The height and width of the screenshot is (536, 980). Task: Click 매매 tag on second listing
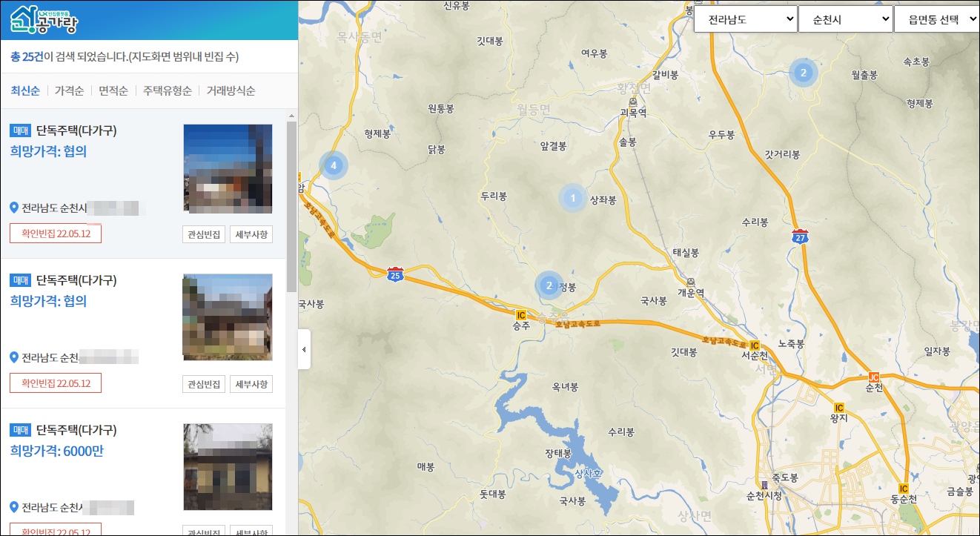[x=21, y=281]
